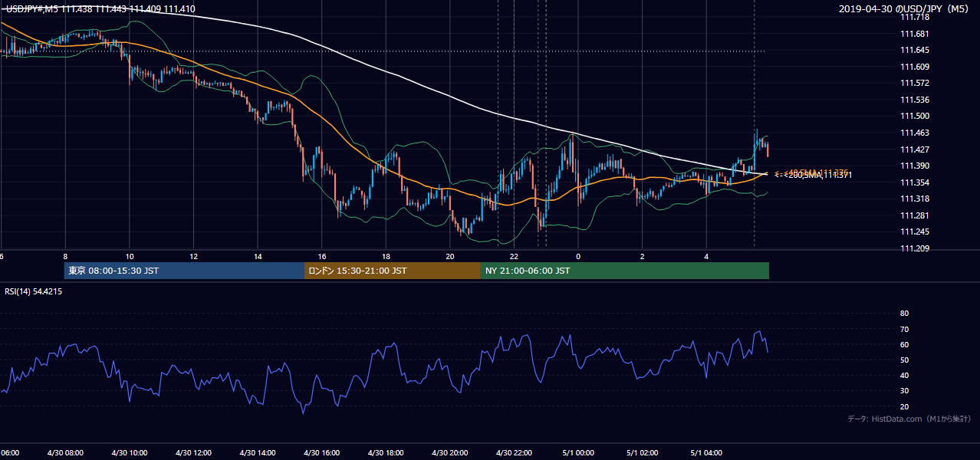Screen dimensions: 980x460
Task: Click the bottom time label 4/30 22:00
Action: click(514, 453)
